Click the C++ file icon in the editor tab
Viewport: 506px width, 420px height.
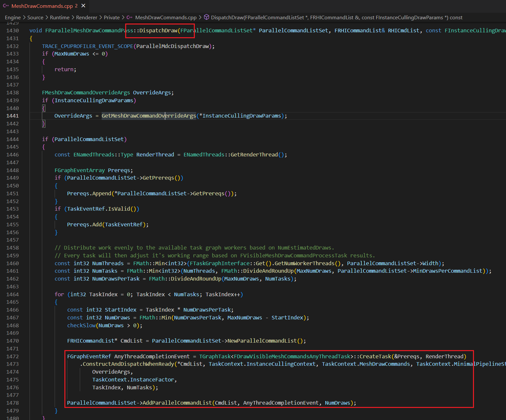(6, 6)
